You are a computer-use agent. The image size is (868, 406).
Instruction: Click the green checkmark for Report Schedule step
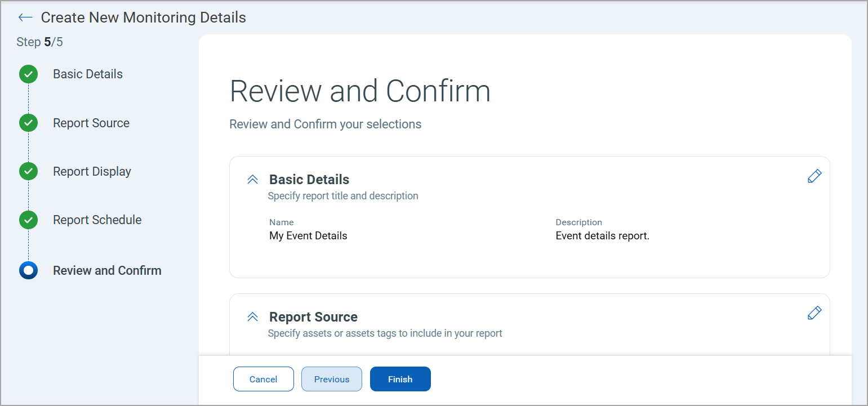(x=28, y=220)
